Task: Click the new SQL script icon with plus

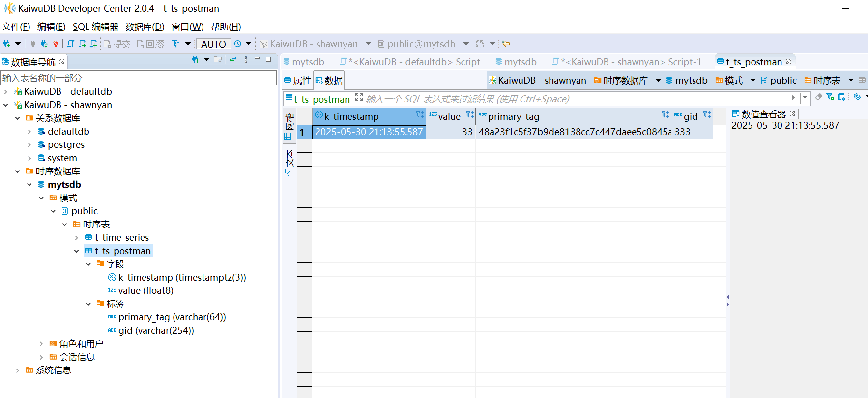Action: click(93, 44)
